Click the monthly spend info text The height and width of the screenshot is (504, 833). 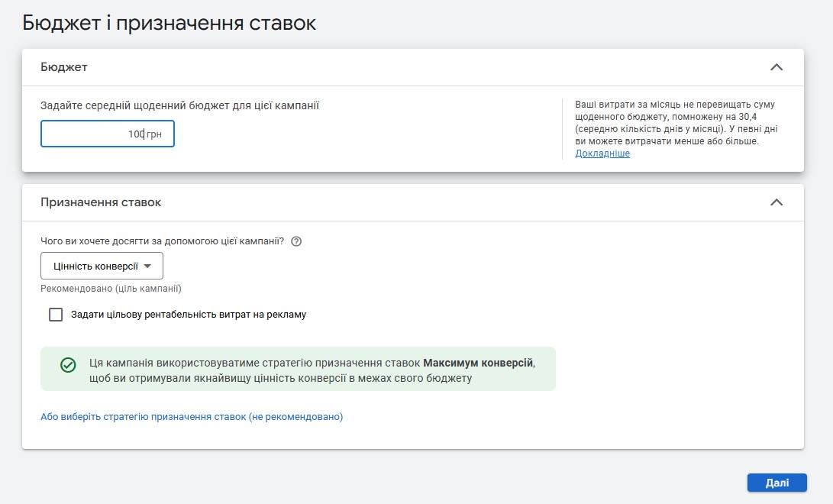(676, 123)
